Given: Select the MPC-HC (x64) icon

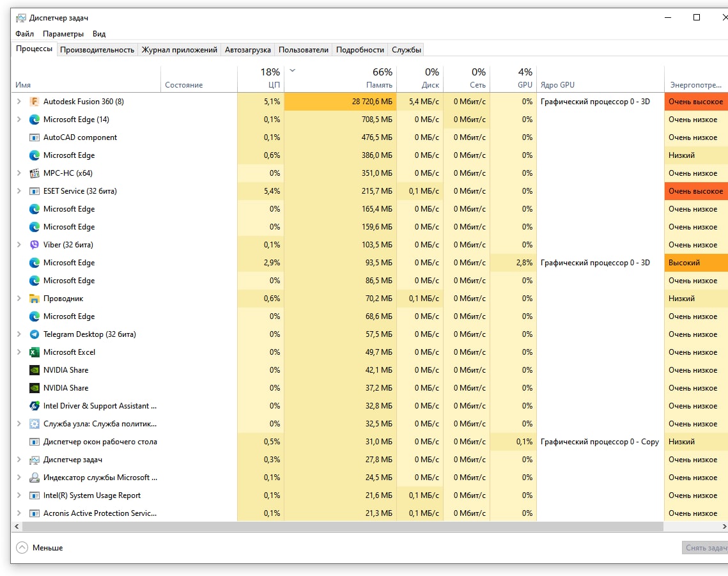Looking at the screenshot, I should point(35,173).
